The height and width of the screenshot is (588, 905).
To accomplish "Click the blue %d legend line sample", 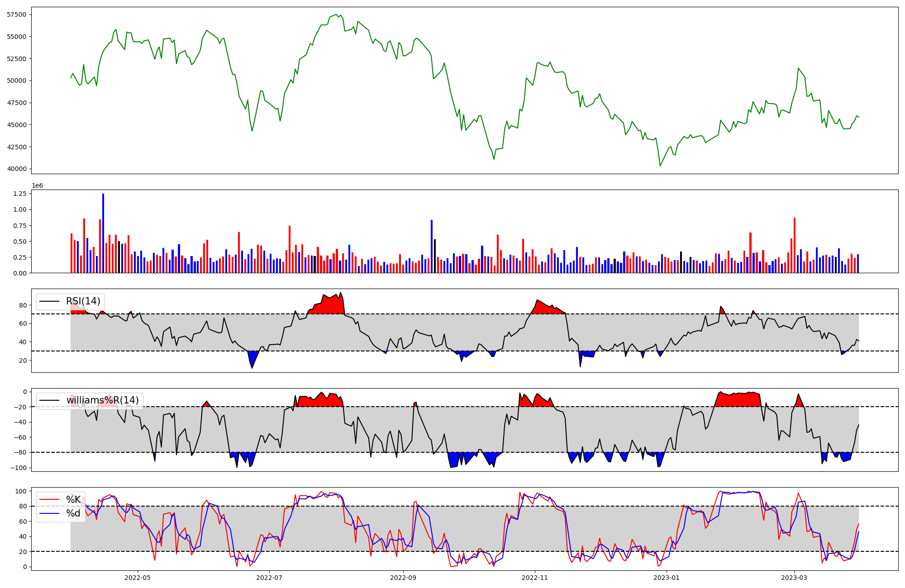I will (50, 513).
